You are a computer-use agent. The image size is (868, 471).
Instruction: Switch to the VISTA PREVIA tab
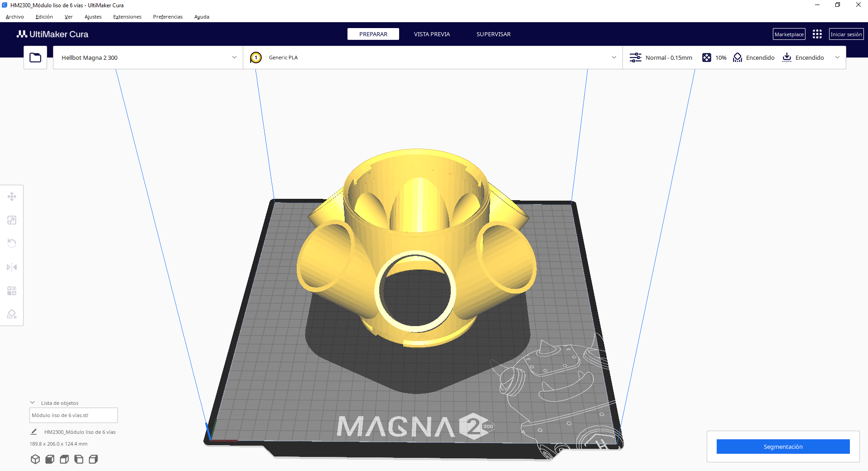[432, 34]
